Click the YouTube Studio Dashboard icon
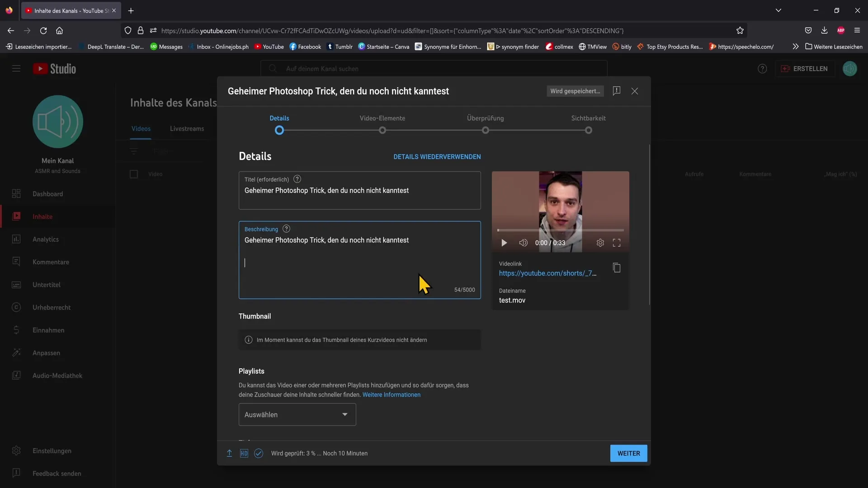This screenshot has height=488, width=868. pyautogui.click(x=16, y=194)
